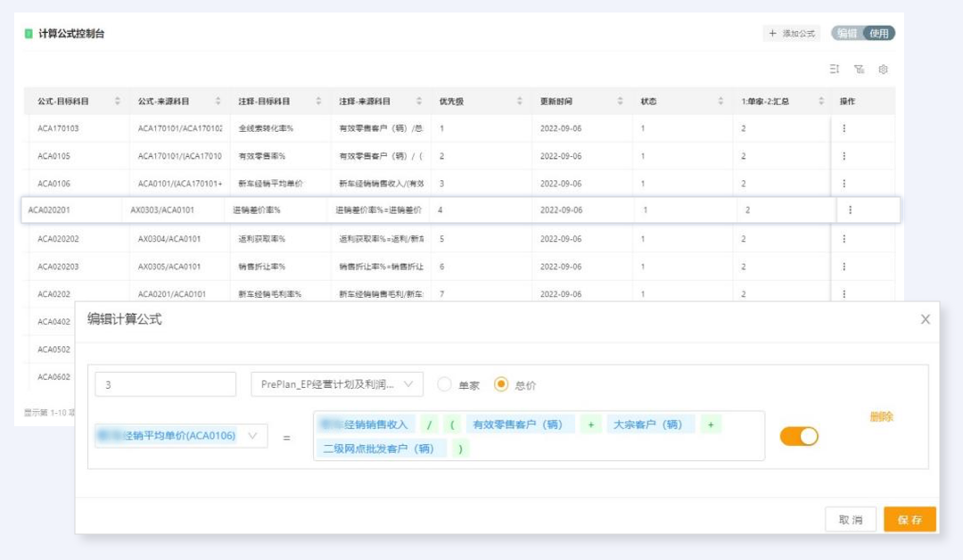Click the priority input field showing 3
Viewport: 963px width, 560px height.
[x=165, y=384]
